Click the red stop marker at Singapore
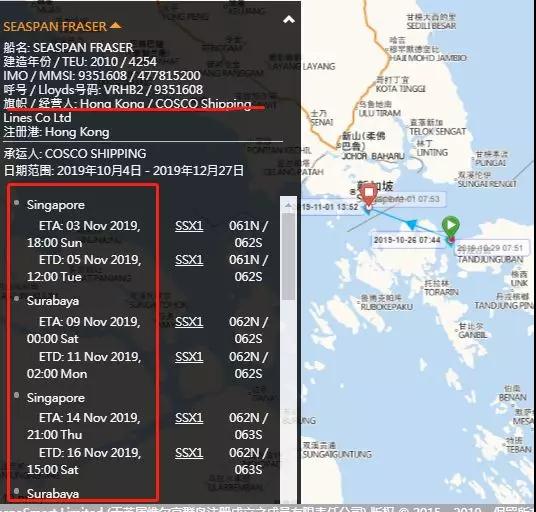Viewport: 536px width, 512px height. click(x=369, y=194)
